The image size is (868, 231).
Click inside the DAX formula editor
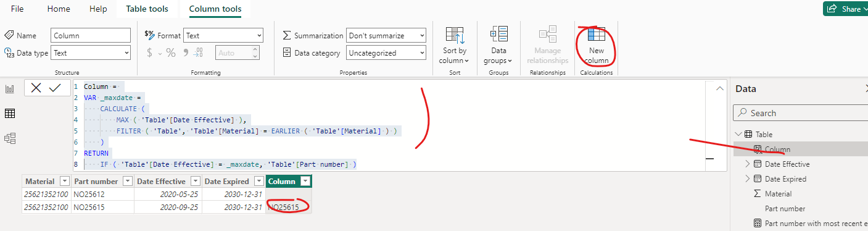(395, 125)
